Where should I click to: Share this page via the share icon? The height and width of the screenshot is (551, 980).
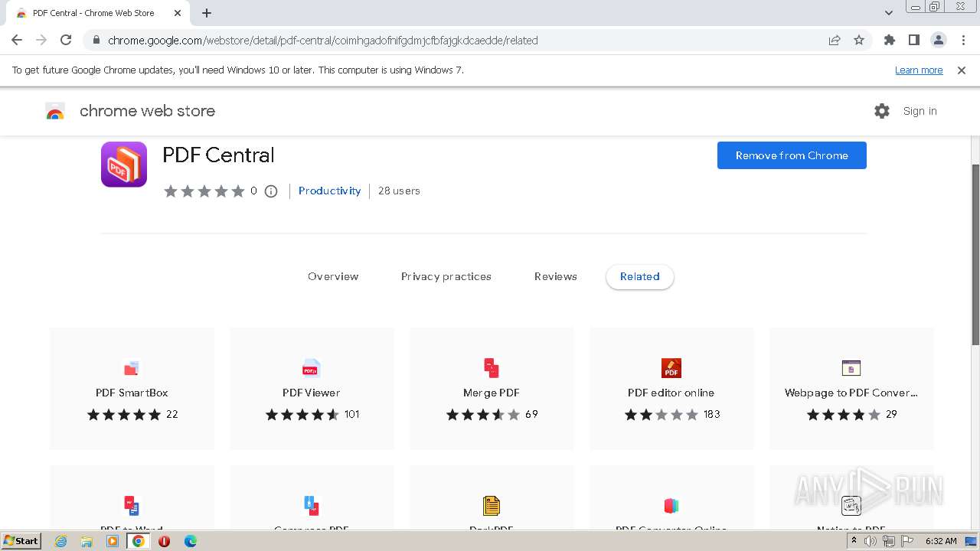pos(835,41)
